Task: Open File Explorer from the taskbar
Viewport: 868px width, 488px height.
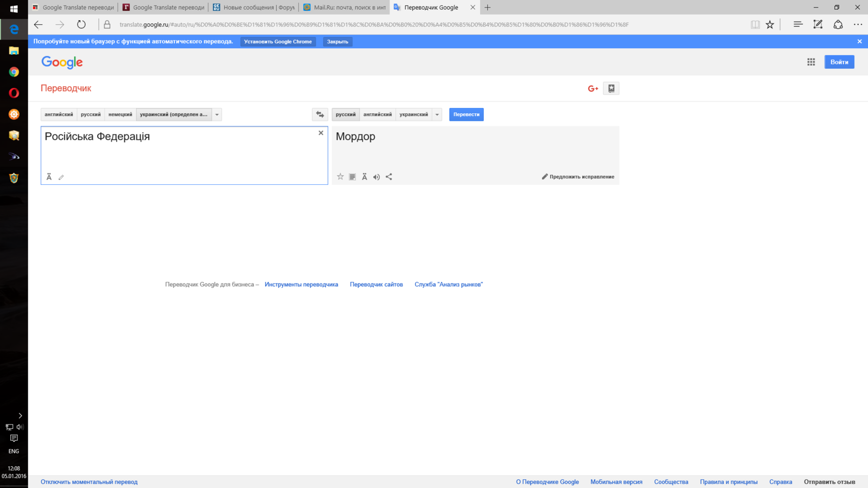Action: tap(14, 51)
